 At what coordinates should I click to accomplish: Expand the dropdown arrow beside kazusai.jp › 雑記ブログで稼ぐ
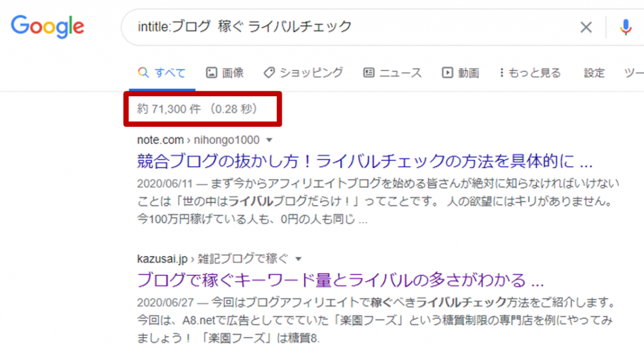[x=299, y=258]
